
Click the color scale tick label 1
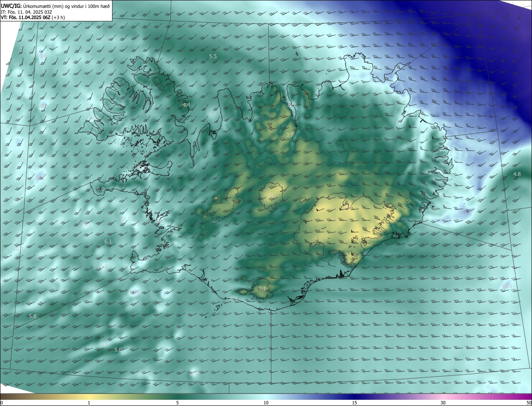click(89, 403)
